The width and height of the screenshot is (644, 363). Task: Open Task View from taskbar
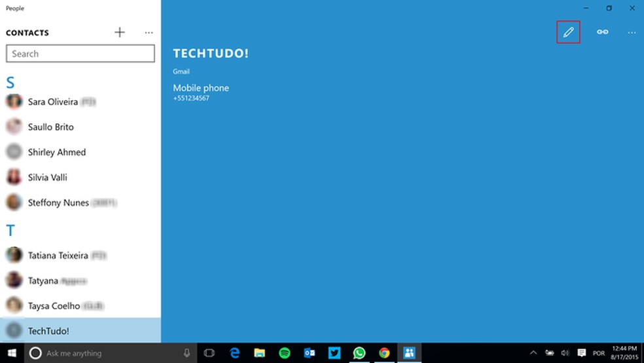coord(209,353)
